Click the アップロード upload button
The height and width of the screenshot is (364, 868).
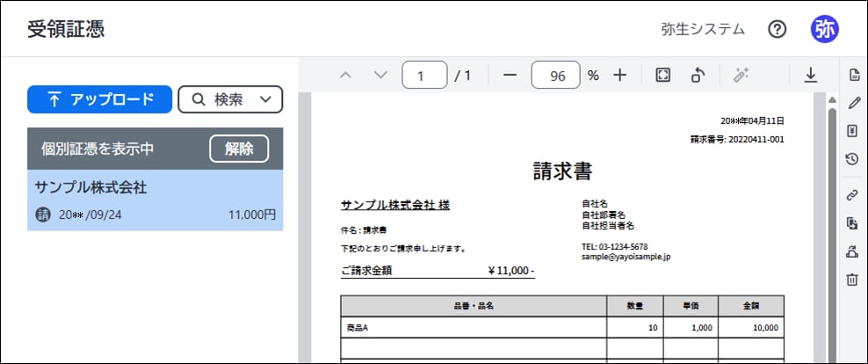(99, 99)
